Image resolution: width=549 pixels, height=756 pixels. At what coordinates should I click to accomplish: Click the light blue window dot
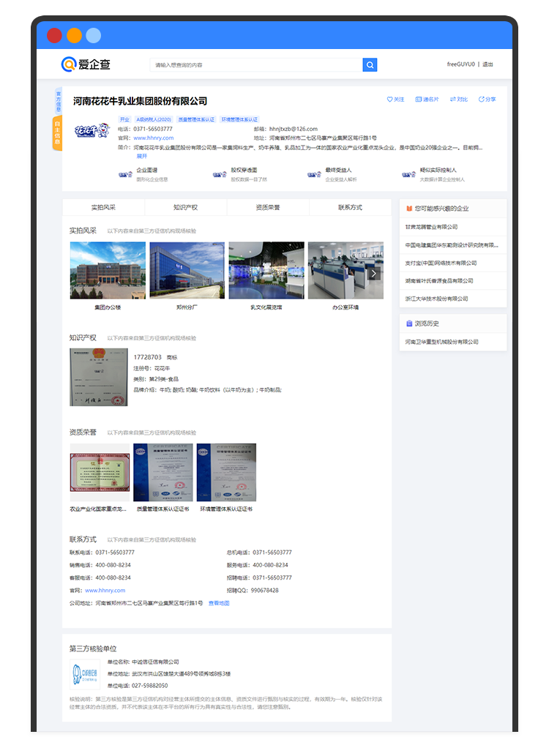94,36
